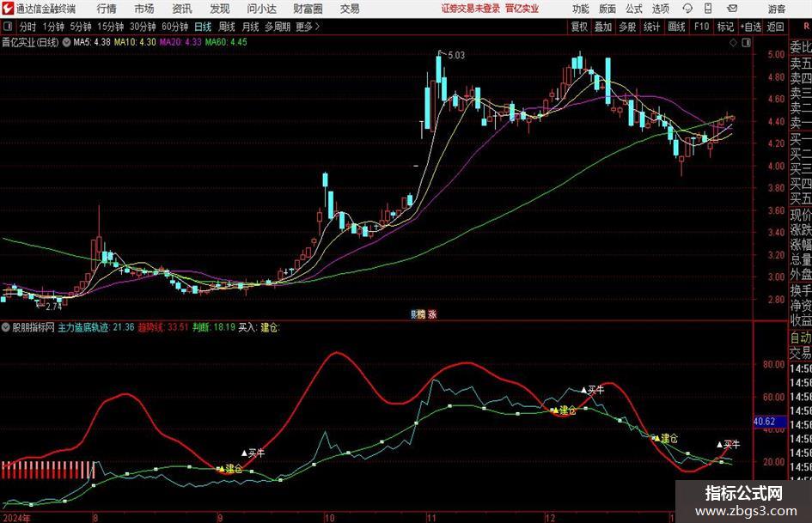812x523 pixels.
Task: Open F10 company info button
Action: point(701,27)
